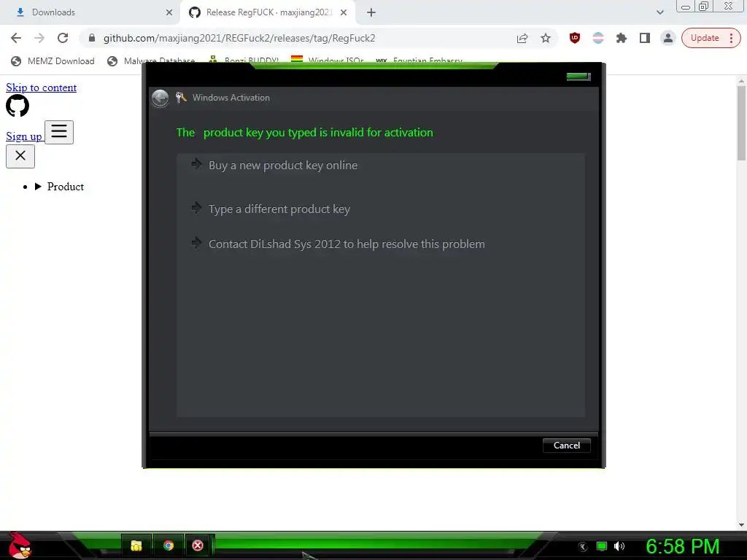Screen dimensions: 747x560
Task: Toggle the Chrome side panel
Action: [645, 38]
